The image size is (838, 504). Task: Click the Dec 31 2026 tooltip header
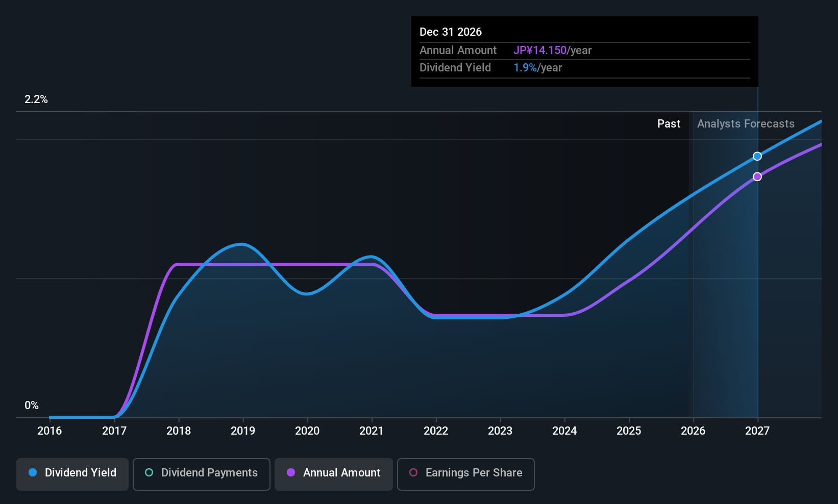tap(451, 32)
